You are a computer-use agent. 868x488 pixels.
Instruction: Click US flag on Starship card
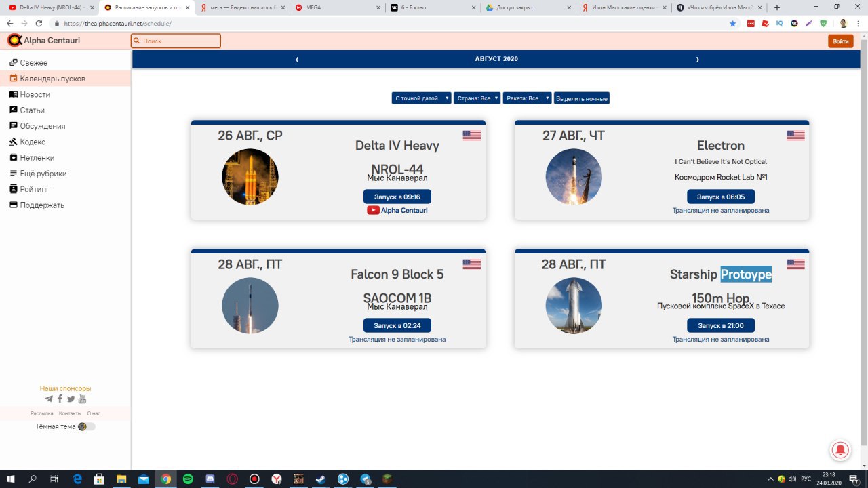pyautogui.click(x=795, y=264)
